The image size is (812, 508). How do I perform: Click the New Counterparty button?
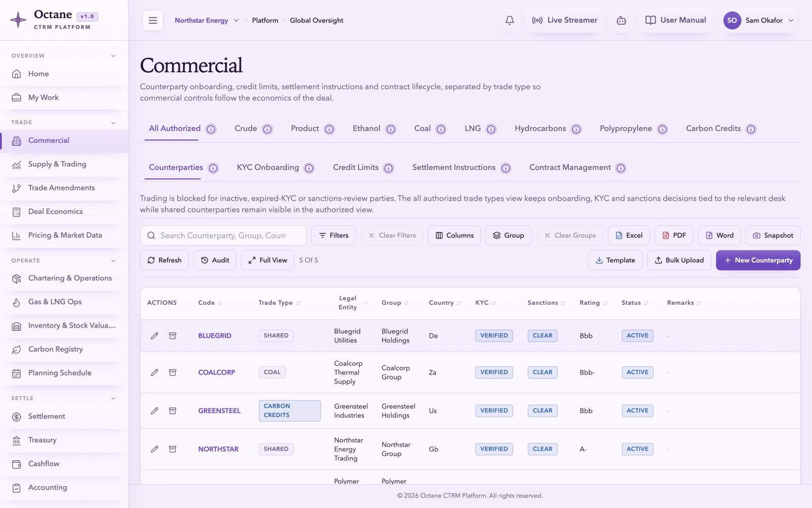(x=758, y=260)
